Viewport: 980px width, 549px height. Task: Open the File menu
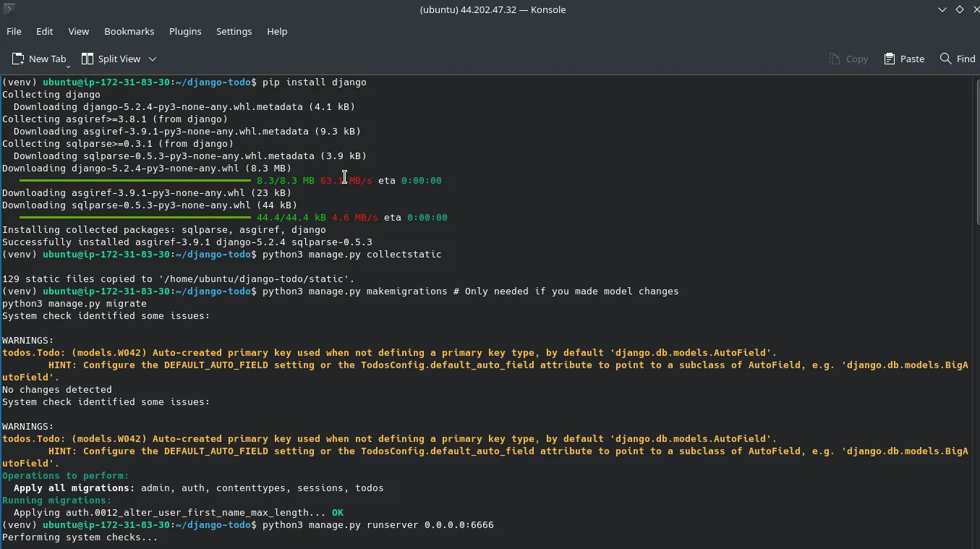pyautogui.click(x=14, y=31)
